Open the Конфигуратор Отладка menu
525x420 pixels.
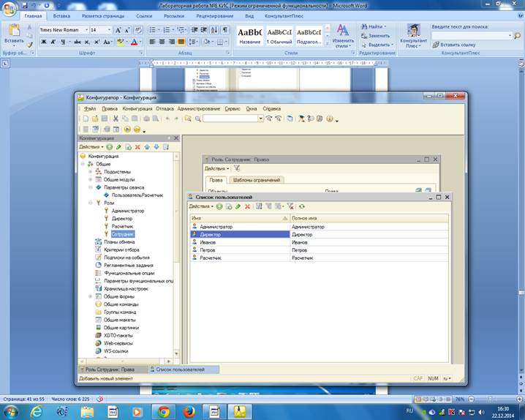[x=165, y=108]
